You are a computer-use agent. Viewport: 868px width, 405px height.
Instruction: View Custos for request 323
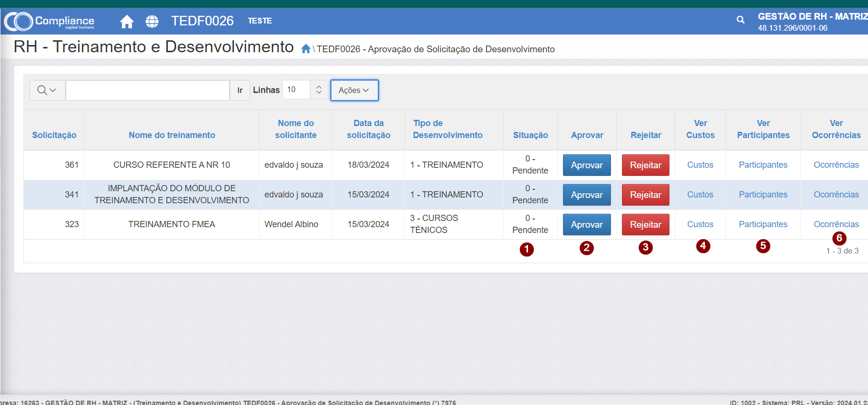tap(700, 224)
